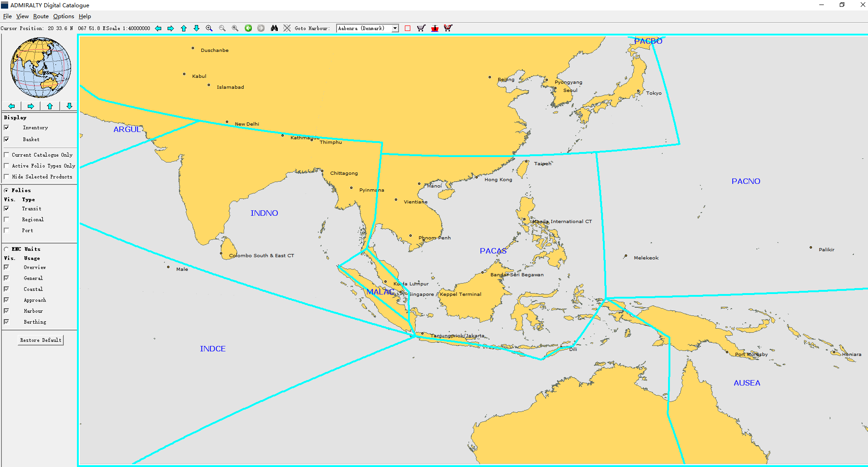This screenshot has height=467, width=868.
Task: Toggle Overview usage checkbox
Action: click(x=6, y=267)
